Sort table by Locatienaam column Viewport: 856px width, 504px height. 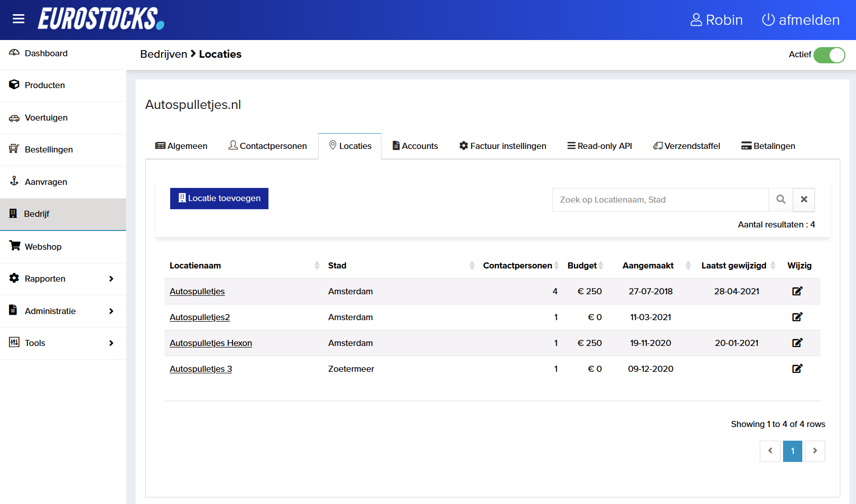point(195,265)
